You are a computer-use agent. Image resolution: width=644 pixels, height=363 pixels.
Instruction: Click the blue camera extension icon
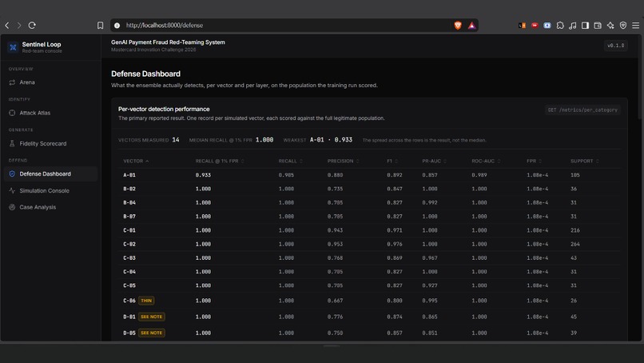tap(547, 26)
